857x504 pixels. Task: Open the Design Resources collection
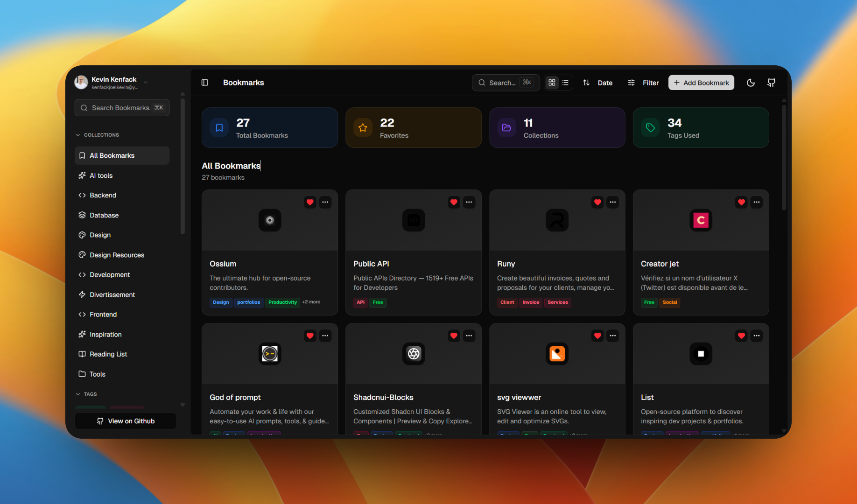122,255
